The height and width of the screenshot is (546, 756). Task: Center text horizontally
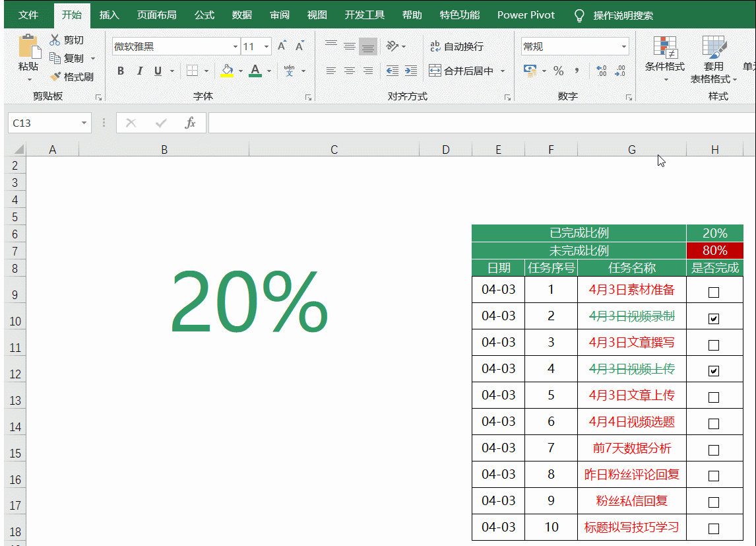(x=349, y=71)
